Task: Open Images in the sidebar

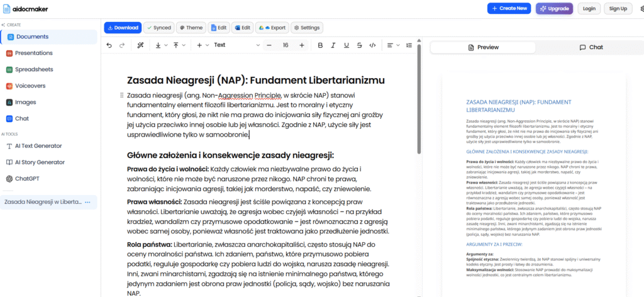Action: [49, 103]
